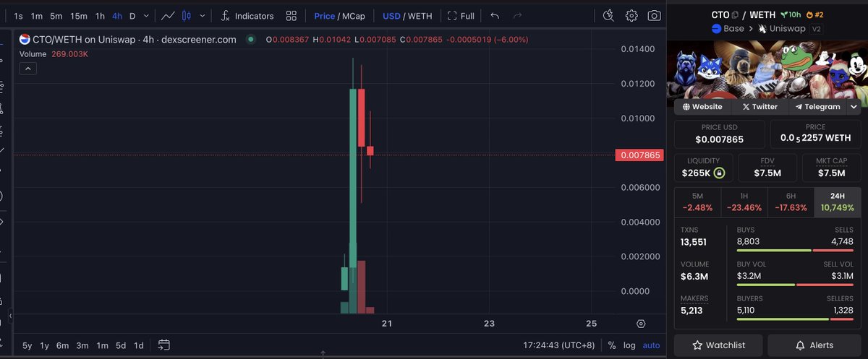Click the FDV $7.5M box
This screenshot has width=868, height=359.
click(x=767, y=168)
